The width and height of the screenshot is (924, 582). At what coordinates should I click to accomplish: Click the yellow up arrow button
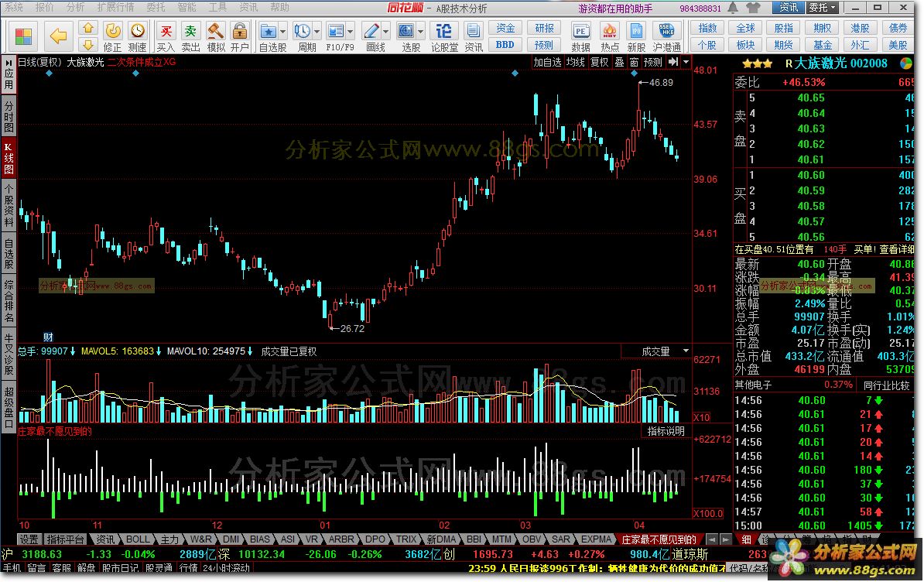click(87, 28)
